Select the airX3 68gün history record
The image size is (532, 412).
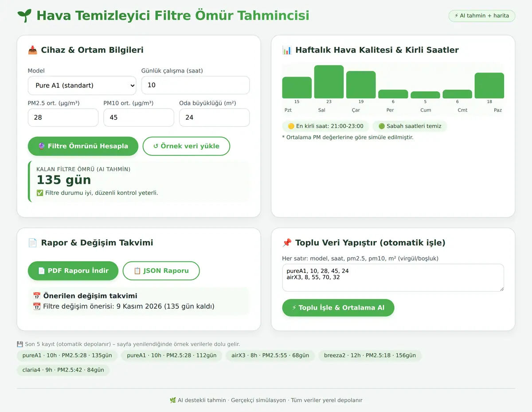point(270,355)
